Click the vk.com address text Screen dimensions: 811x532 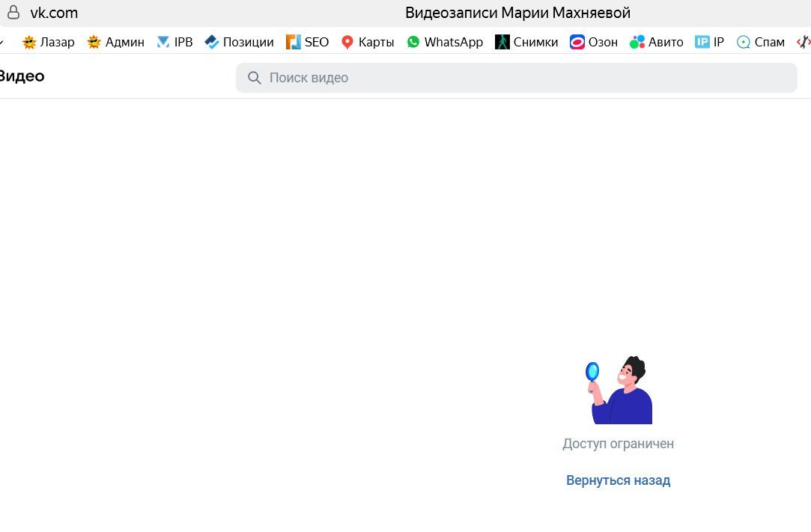[x=54, y=13]
